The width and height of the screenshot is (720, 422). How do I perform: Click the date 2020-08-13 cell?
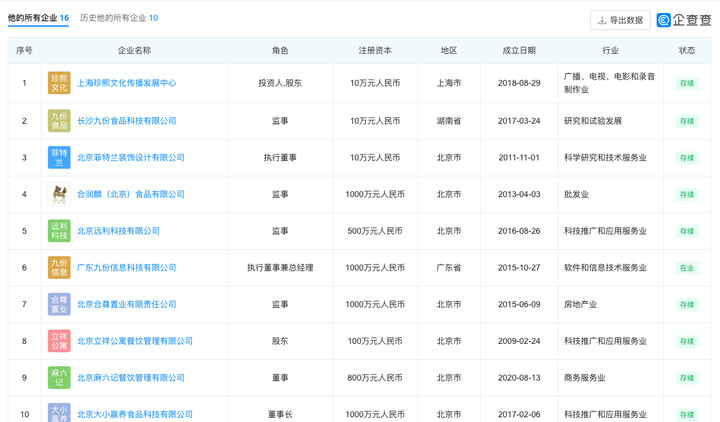pyautogui.click(x=519, y=378)
